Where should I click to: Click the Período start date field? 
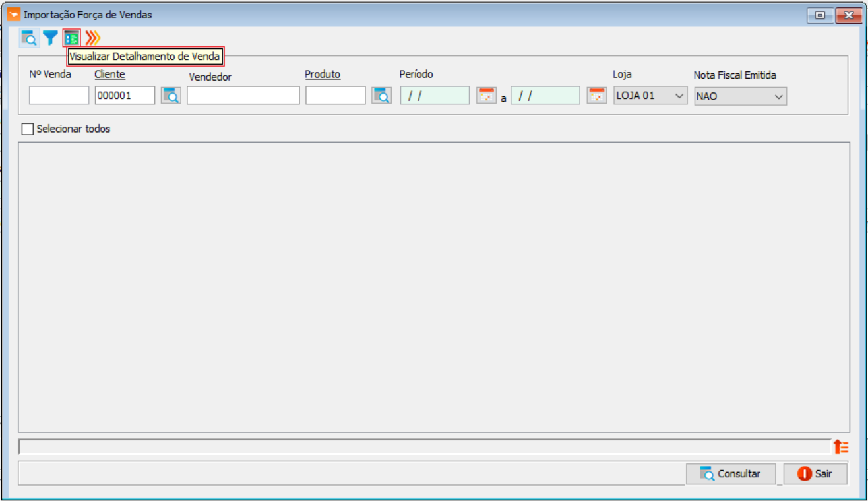click(x=435, y=96)
